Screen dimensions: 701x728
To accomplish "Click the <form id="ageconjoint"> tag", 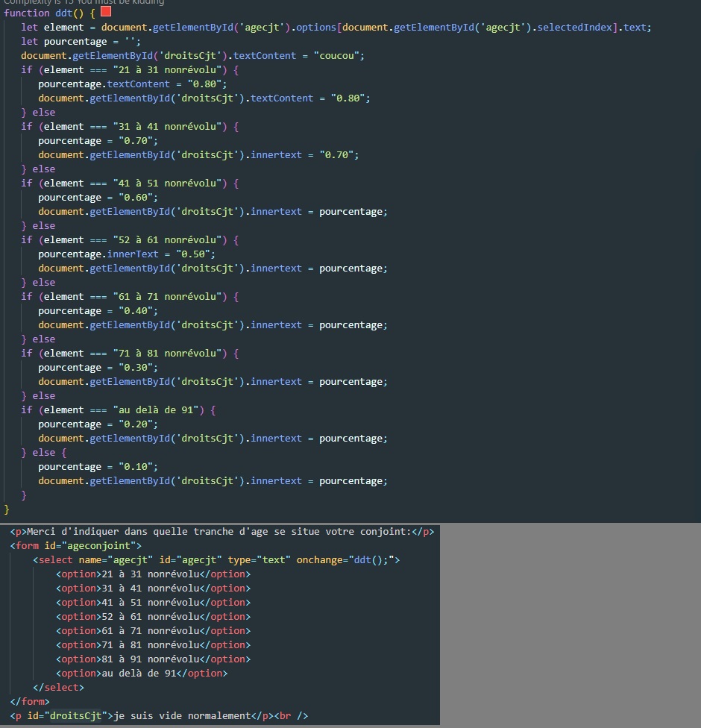I will tap(75, 545).
